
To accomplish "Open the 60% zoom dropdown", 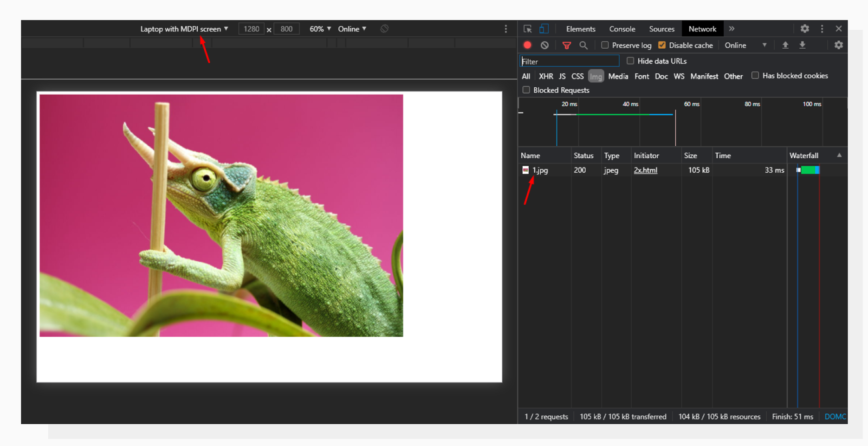I will (x=319, y=28).
